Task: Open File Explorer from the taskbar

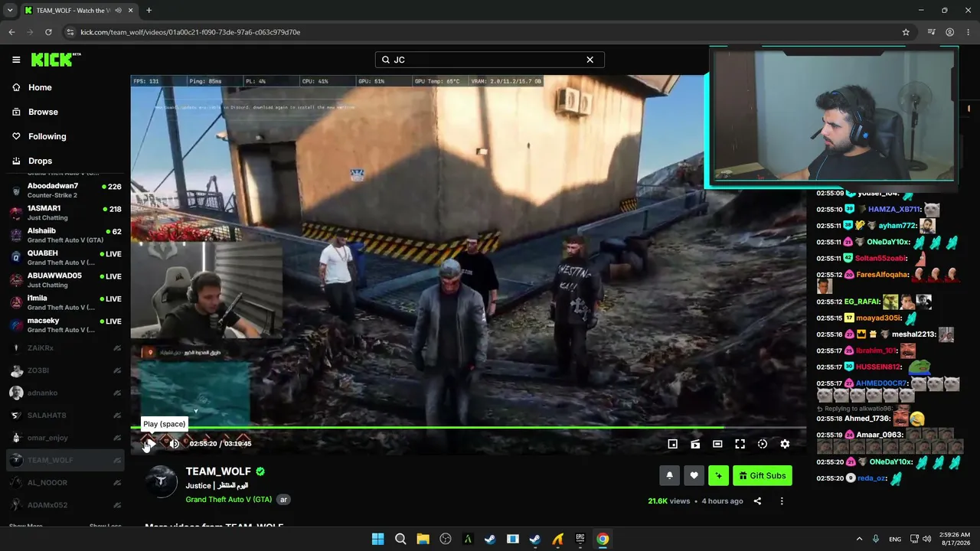Action: [x=423, y=539]
